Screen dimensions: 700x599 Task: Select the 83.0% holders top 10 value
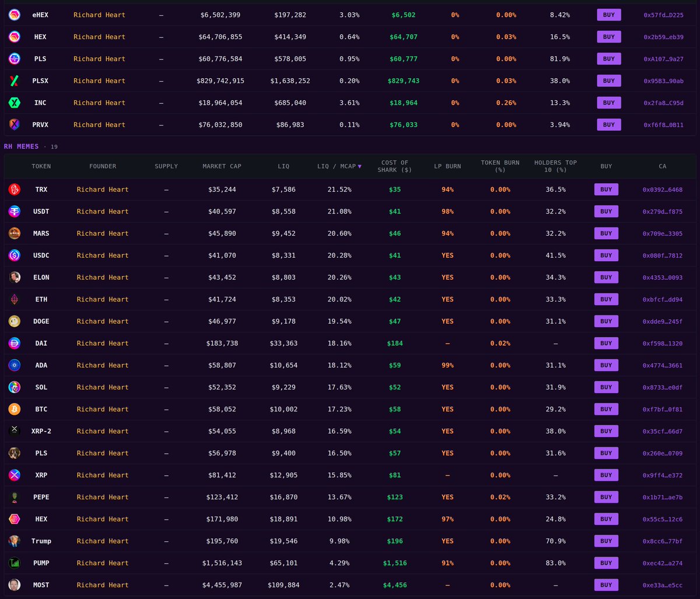click(x=555, y=563)
